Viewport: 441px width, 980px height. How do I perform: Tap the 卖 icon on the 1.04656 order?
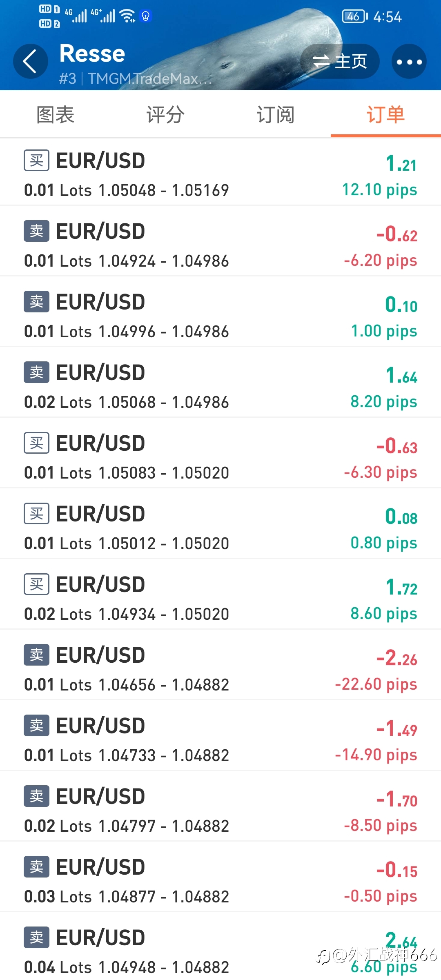[x=36, y=655]
